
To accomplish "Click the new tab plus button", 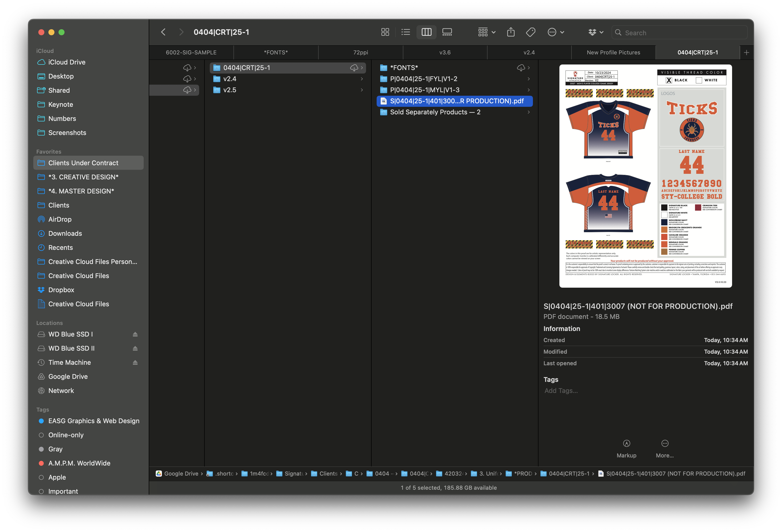I will coord(746,52).
